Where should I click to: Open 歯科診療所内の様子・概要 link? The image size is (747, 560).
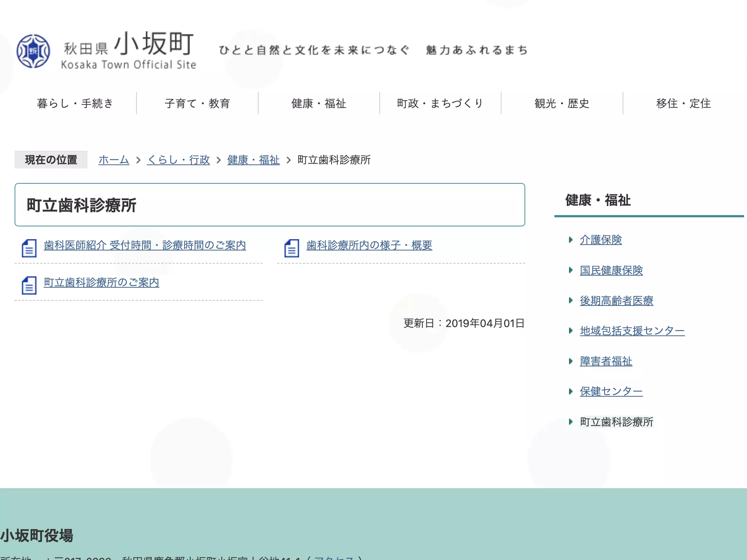coord(369,245)
